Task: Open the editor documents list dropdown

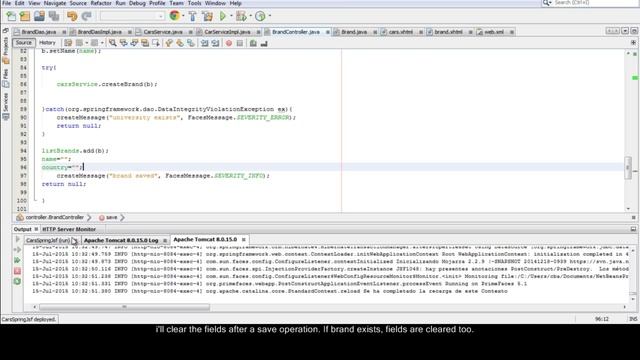Action: 625,31
